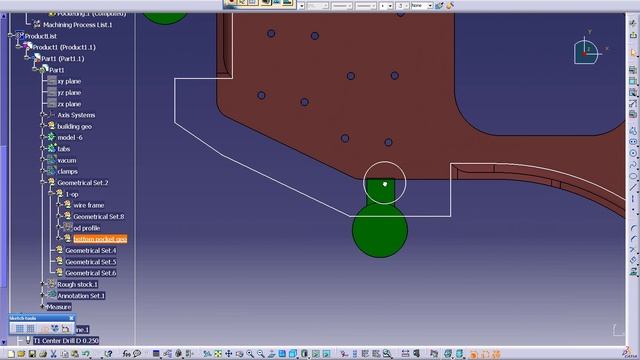This screenshot has height=360, width=640.
Task: Click the isometric view cube icon
Action: pos(293,354)
